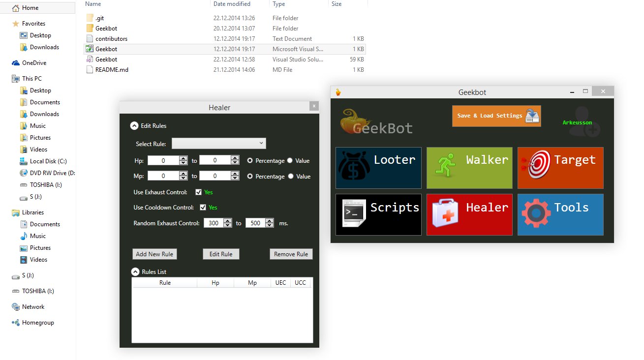
Task: Open the Walker module tile
Action: (469, 168)
